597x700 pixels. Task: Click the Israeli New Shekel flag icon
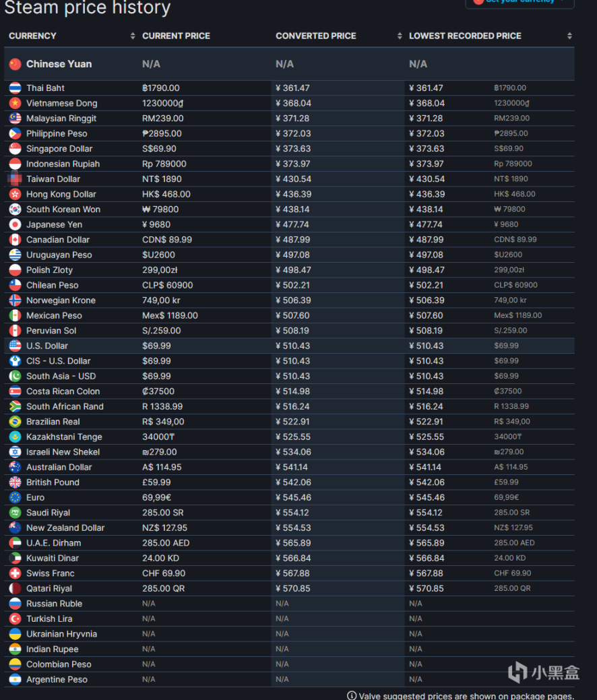pyautogui.click(x=15, y=452)
